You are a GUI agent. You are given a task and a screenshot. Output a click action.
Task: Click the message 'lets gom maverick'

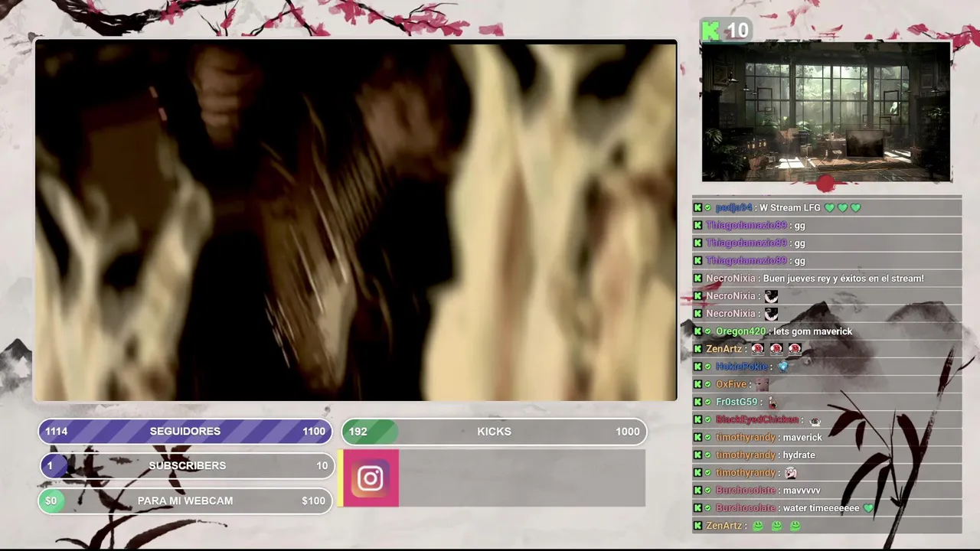(812, 331)
